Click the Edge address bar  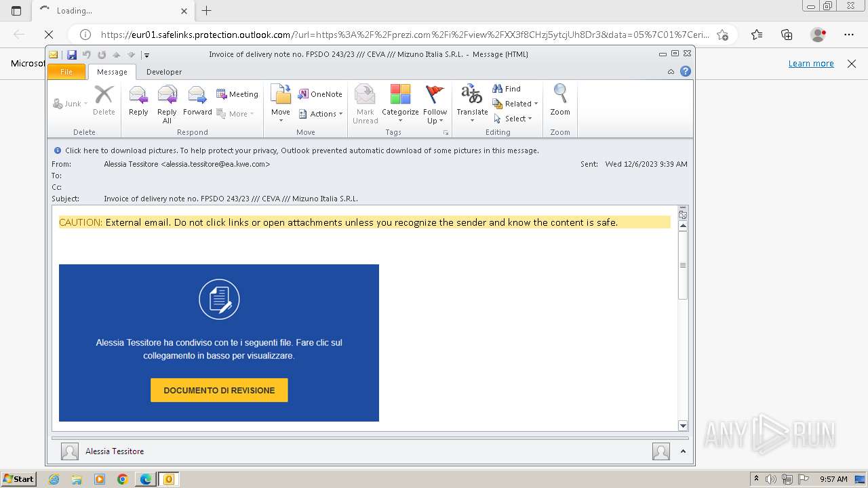click(x=405, y=35)
